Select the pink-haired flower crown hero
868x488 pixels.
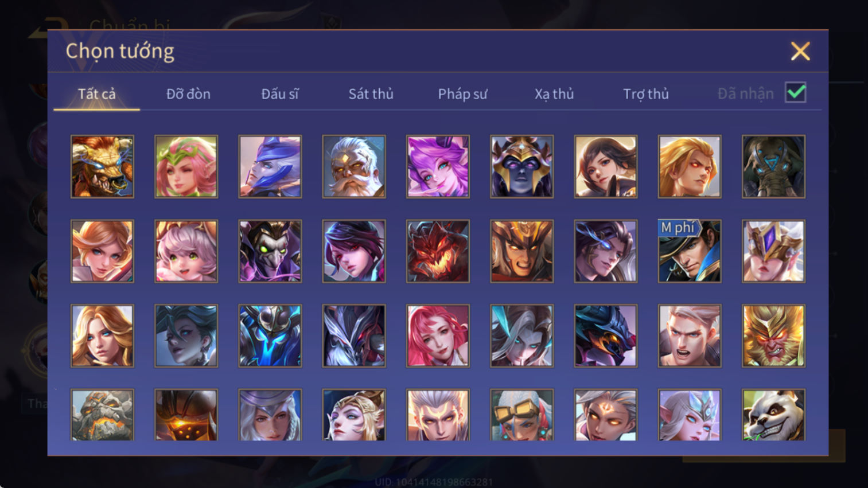click(x=186, y=167)
